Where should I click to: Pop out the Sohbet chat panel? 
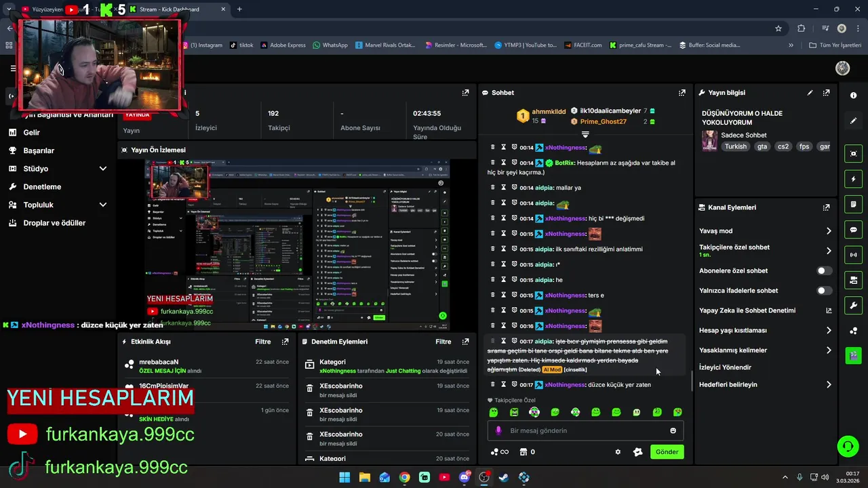click(x=682, y=93)
